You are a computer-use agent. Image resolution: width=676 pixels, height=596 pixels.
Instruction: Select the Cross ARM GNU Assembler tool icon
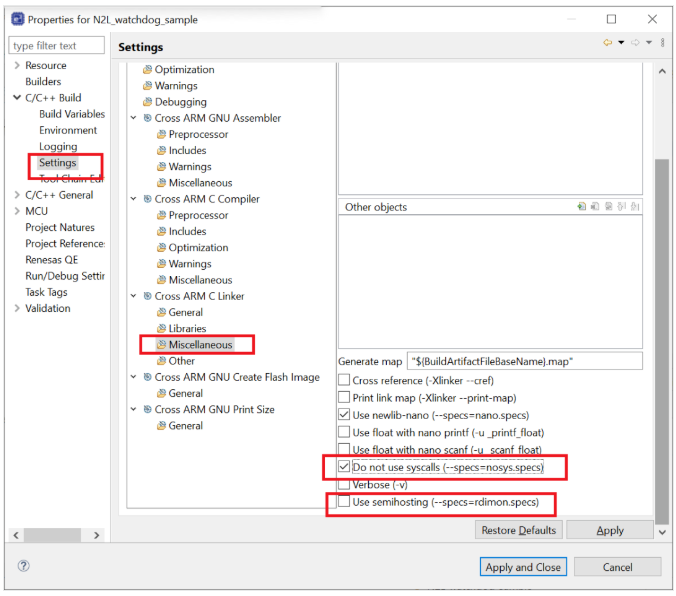147,118
